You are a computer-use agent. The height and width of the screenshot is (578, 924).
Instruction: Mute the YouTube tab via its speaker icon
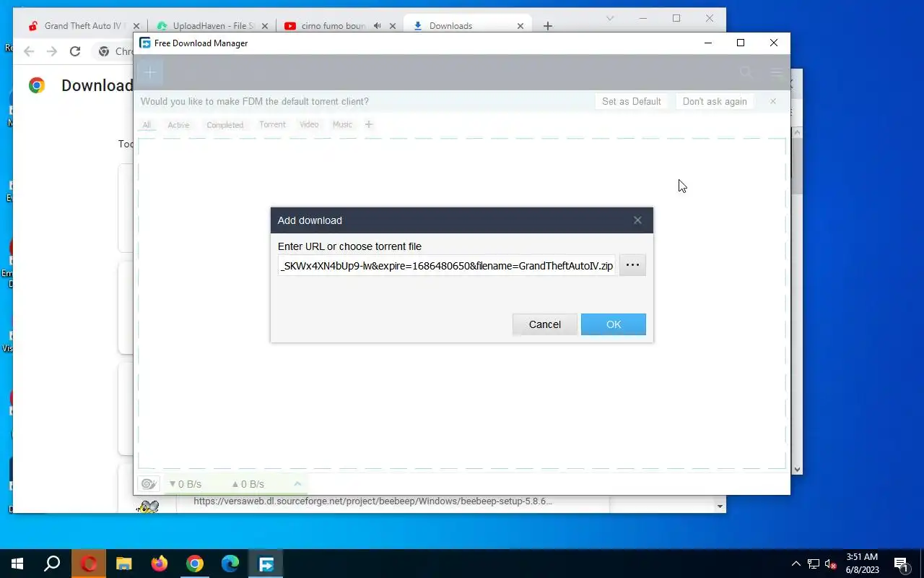[x=377, y=26]
